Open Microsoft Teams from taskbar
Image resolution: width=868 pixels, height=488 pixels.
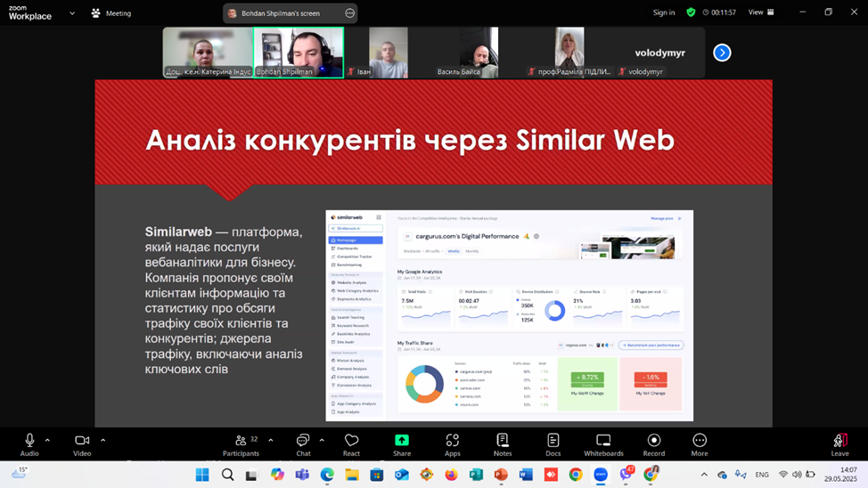click(302, 475)
